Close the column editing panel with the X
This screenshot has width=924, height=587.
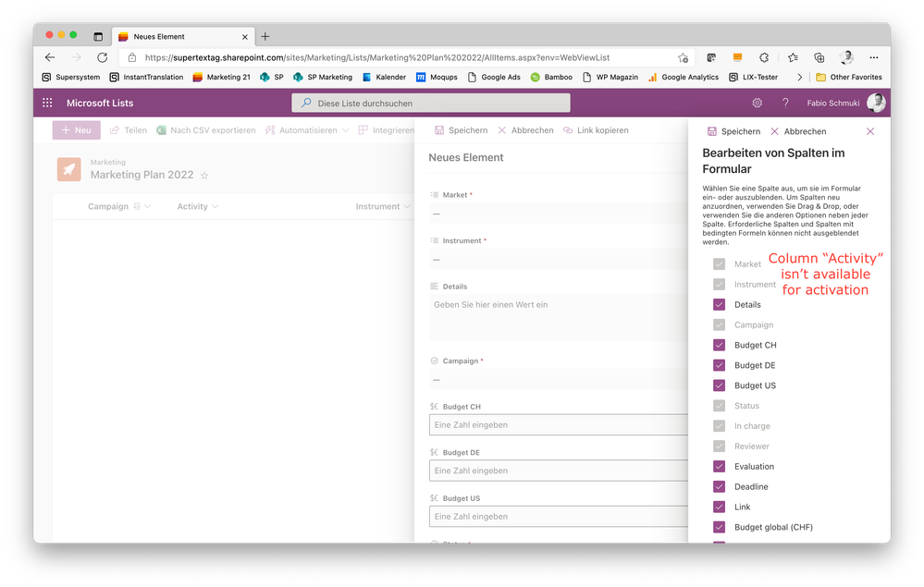[x=870, y=131]
